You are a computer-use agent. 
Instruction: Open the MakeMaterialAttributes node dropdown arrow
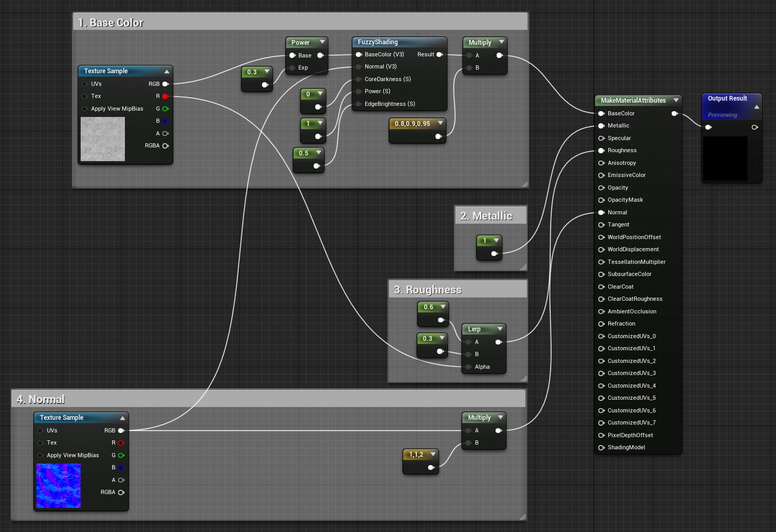pyautogui.click(x=676, y=100)
